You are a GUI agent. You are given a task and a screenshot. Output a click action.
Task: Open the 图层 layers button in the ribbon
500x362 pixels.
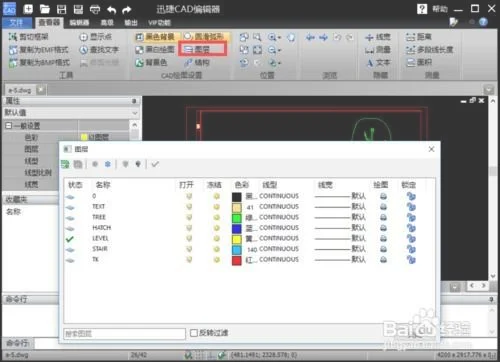(x=203, y=49)
